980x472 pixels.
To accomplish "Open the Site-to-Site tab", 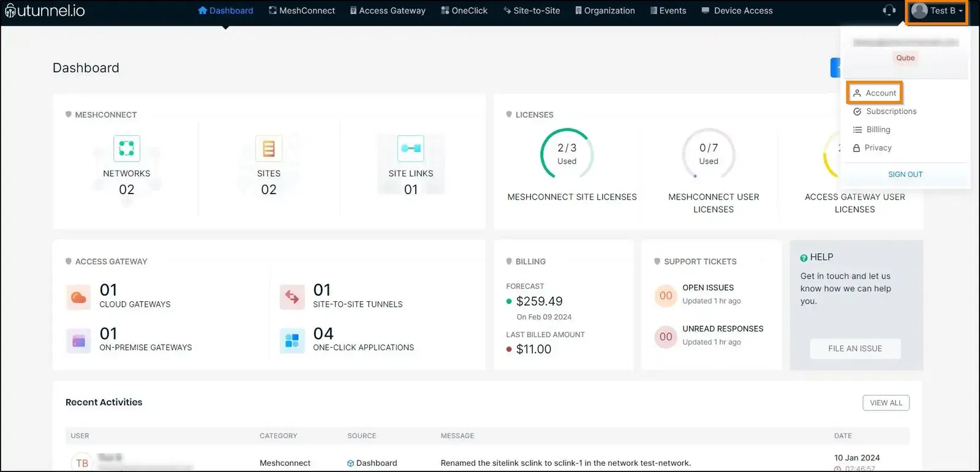I will 532,10.
